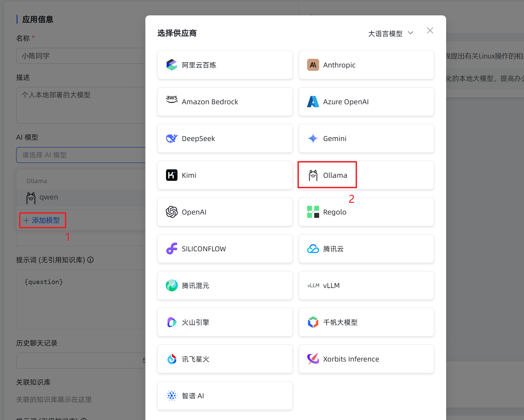This screenshot has width=524, height=420.
Task: Click the Gemini star logo
Action: tap(313, 138)
